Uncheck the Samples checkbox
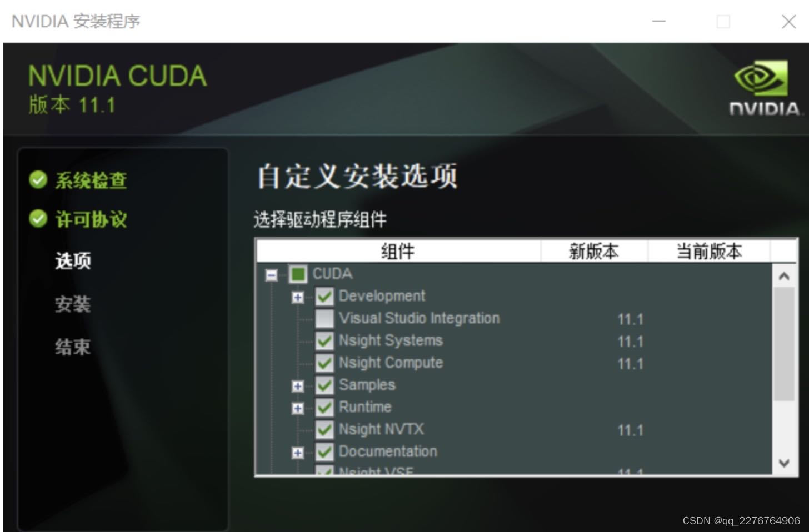 [x=324, y=385]
